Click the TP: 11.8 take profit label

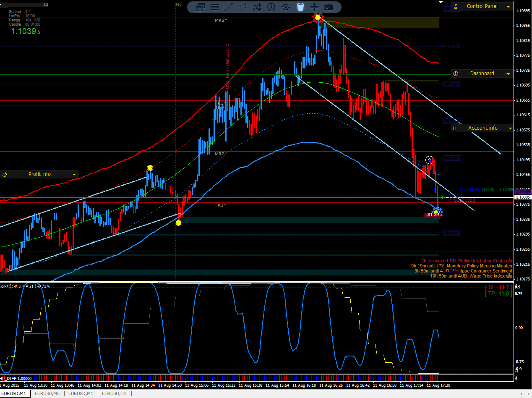pyautogui.click(x=499, y=293)
